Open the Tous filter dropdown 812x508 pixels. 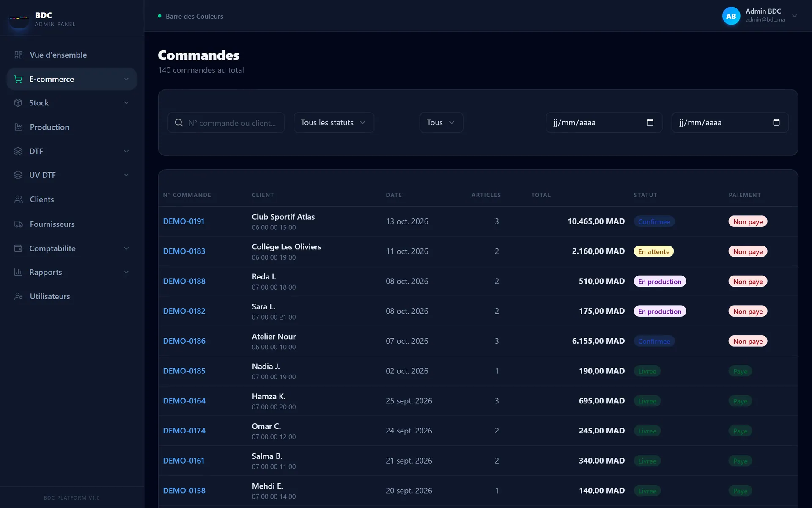[x=441, y=122]
